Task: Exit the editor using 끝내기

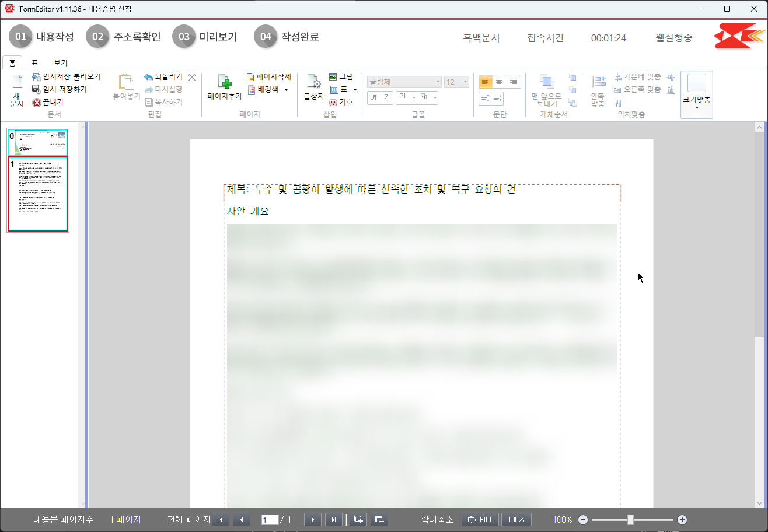Action: 48,103
